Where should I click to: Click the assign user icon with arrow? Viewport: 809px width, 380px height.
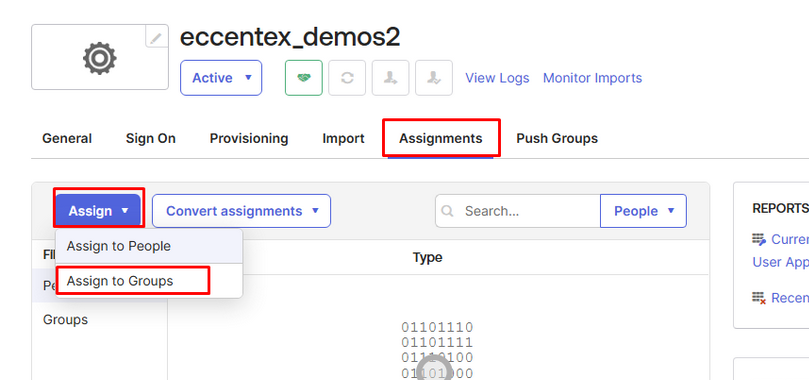click(x=391, y=78)
